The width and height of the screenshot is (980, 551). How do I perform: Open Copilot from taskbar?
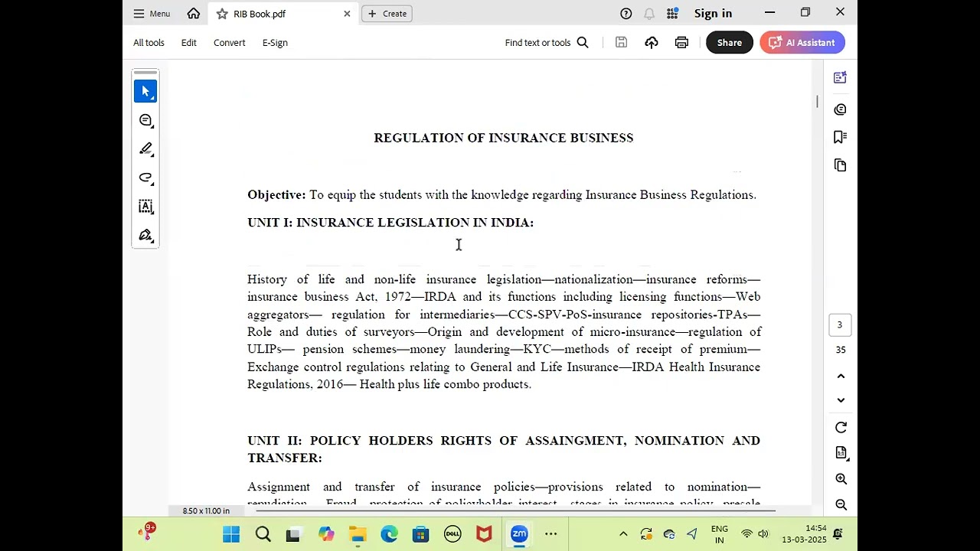(x=326, y=534)
